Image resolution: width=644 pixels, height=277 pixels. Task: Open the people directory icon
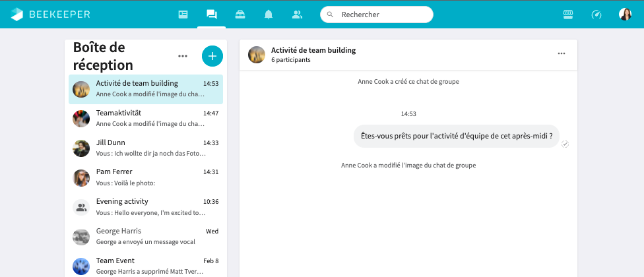[297, 15]
